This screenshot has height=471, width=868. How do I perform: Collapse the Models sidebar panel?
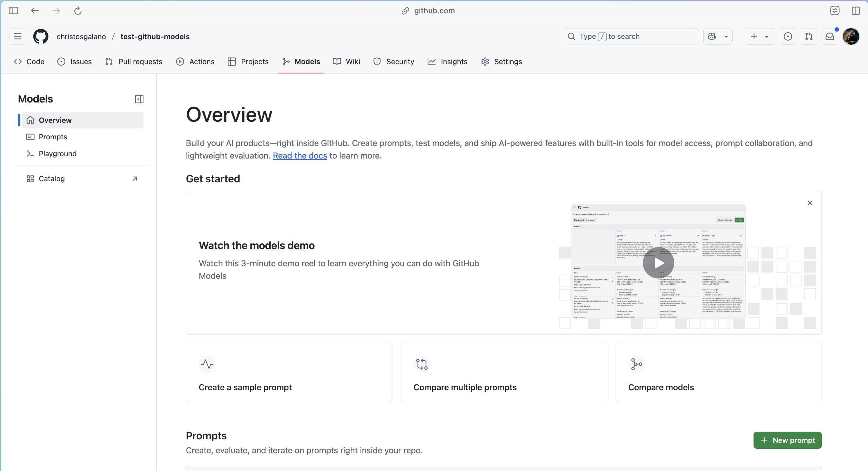pos(139,99)
